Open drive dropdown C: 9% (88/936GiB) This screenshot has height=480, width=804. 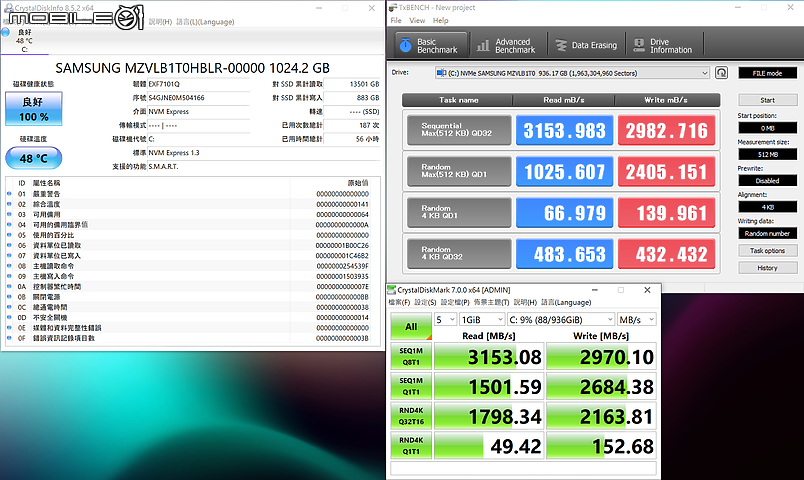pyautogui.click(x=560, y=319)
